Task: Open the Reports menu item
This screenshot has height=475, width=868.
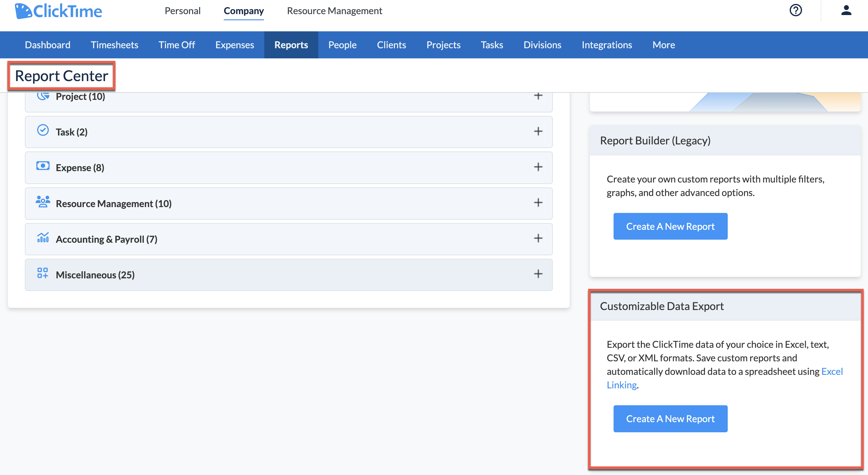Action: 291,45
